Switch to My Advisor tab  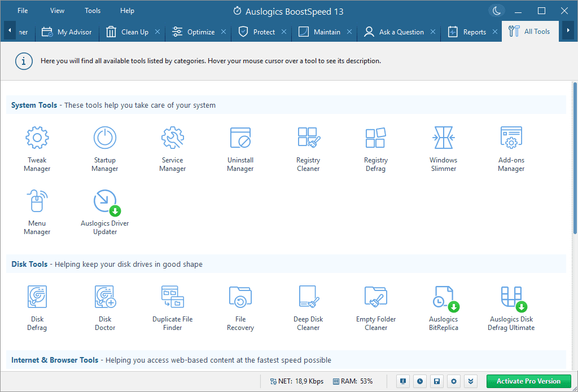coord(67,32)
